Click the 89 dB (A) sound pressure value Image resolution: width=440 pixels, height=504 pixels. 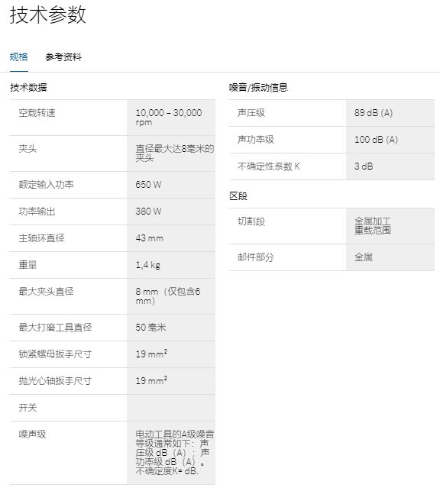(374, 113)
